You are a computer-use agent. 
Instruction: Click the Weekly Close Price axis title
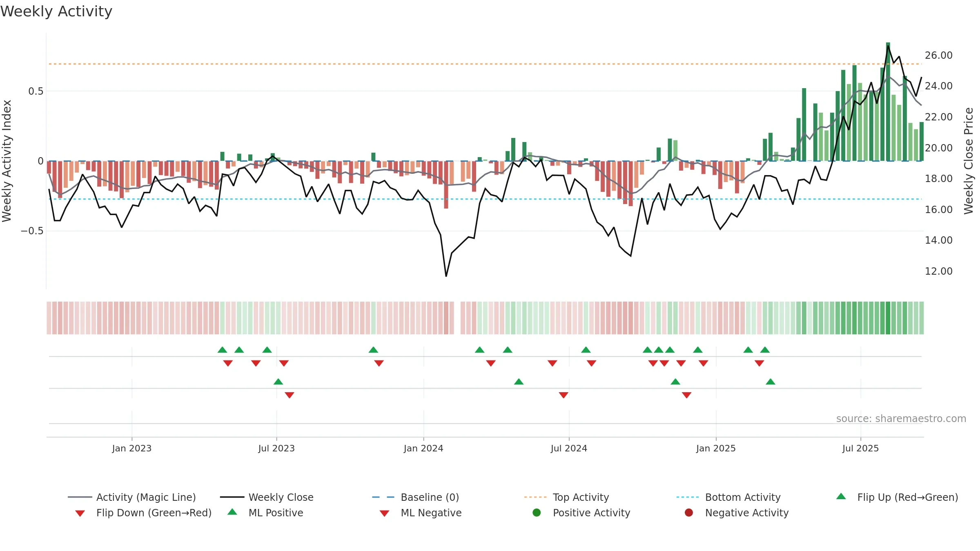click(x=969, y=161)
